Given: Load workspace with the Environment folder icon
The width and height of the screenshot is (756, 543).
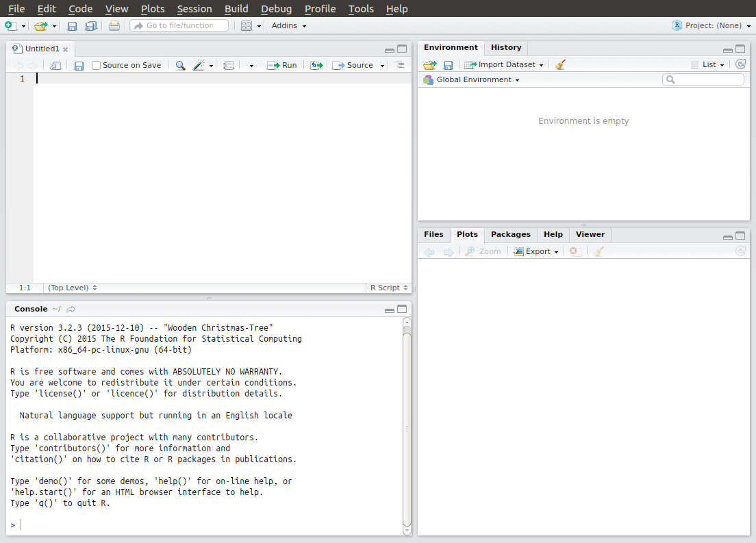Looking at the screenshot, I should [429, 65].
